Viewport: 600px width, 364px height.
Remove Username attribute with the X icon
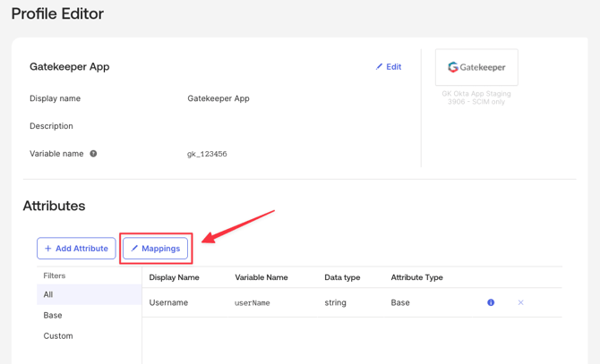(520, 303)
